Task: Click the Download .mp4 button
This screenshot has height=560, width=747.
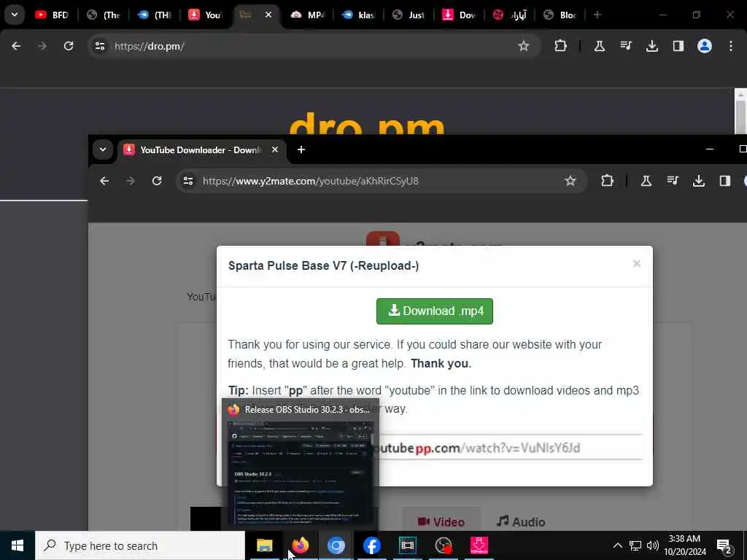Action: (x=435, y=311)
